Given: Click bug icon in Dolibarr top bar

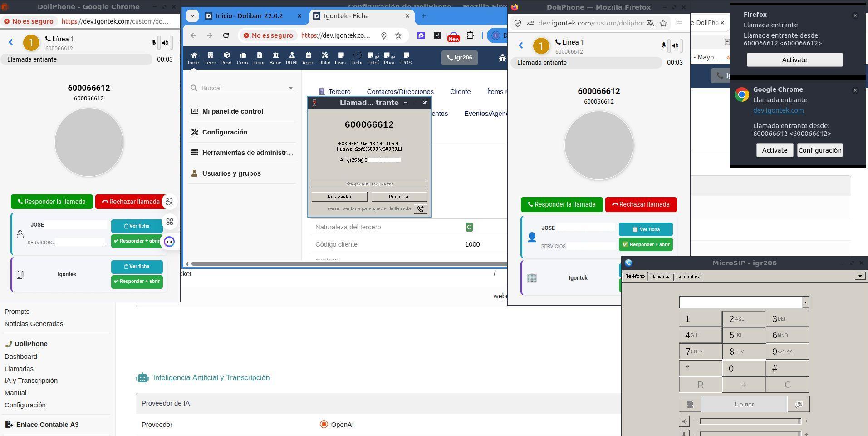Looking at the screenshot, I should coord(502,58).
